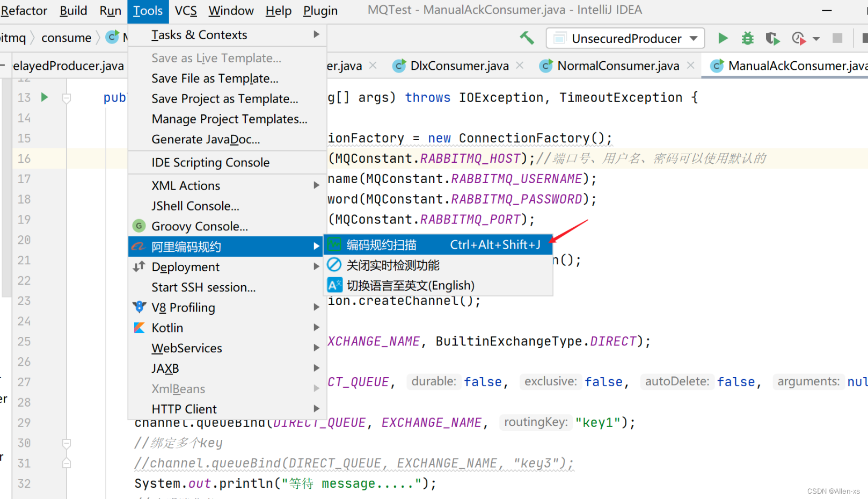The height and width of the screenshot is (499, 868).
Task: Select 关闭实时检测功能 to disable inspection
Action: 438,265
